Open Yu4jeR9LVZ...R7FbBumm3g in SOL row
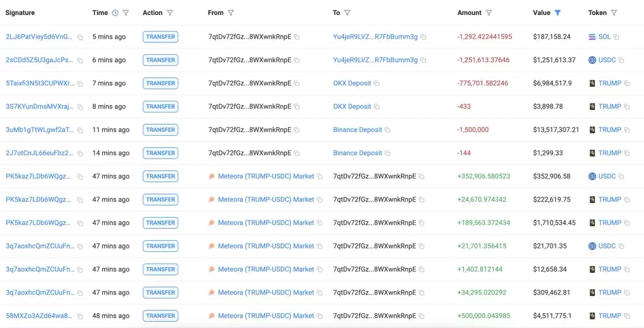This screenshot has height=328, width=644. 375,36
